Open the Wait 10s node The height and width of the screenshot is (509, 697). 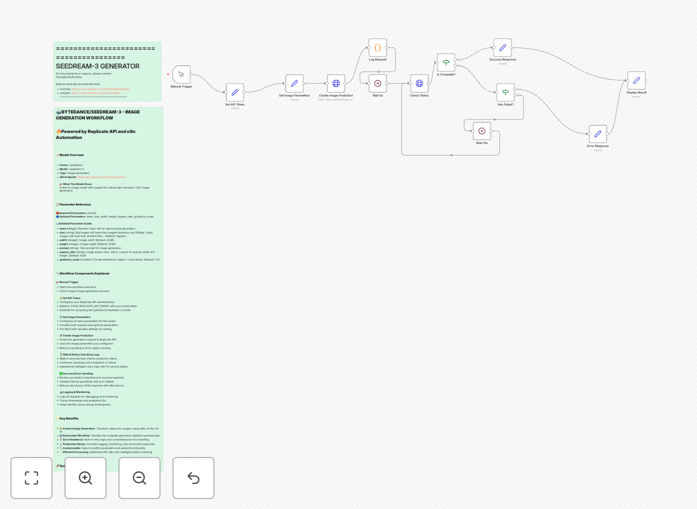click(x=481, y=131)
